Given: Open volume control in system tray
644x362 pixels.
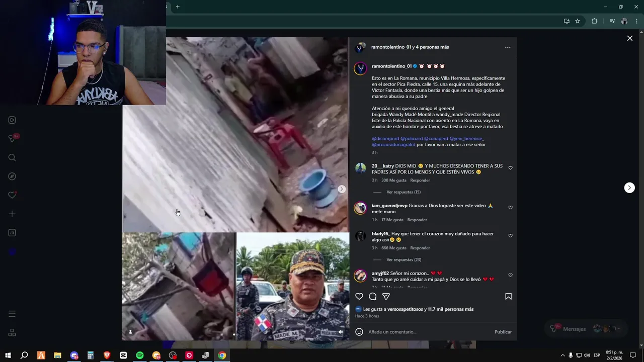Looking at the screenshot, I should [587, 355].
